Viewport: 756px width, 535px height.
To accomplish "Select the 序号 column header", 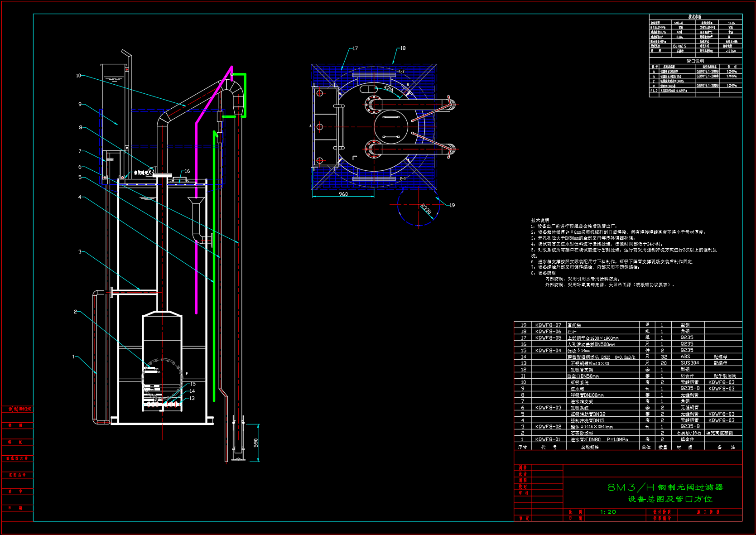I will click(x=522, y=447).
